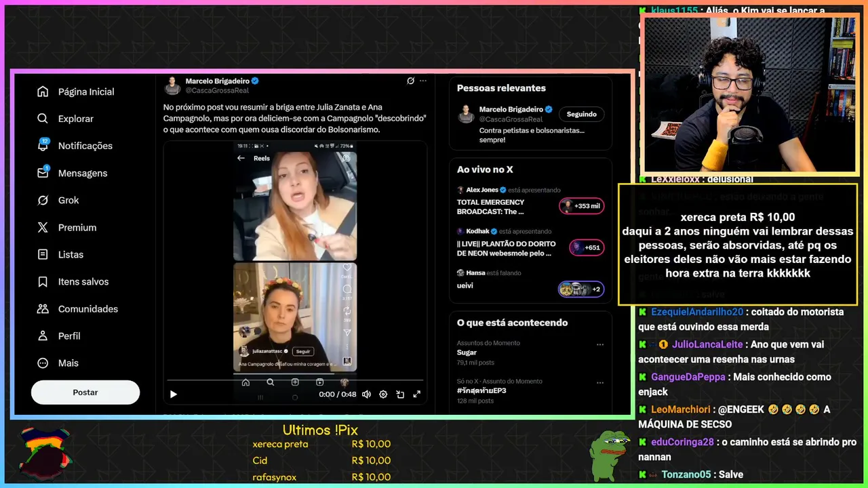Screen dimensions: 868x488
Task: Open more options for EP3 hashtag trend
Action: pyautogui.click(x=599, y=383)
